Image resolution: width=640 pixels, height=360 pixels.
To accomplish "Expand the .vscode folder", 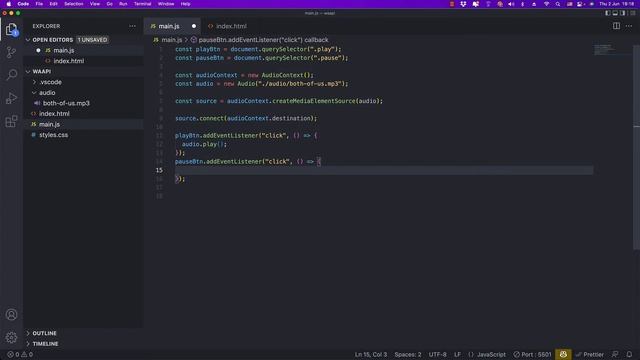I will 51,82.
